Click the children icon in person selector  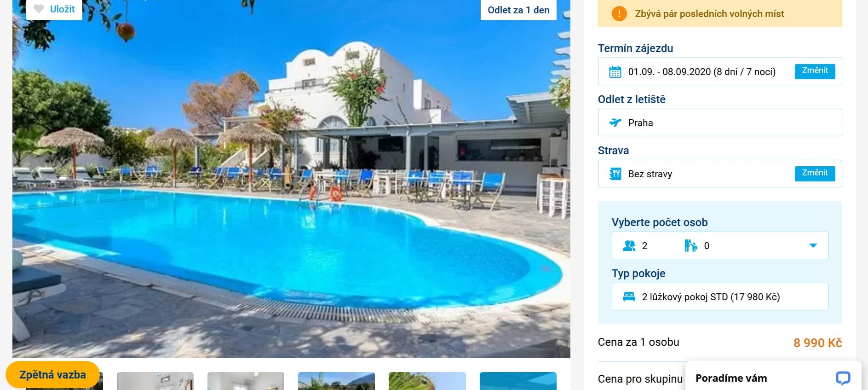(690, 246)
